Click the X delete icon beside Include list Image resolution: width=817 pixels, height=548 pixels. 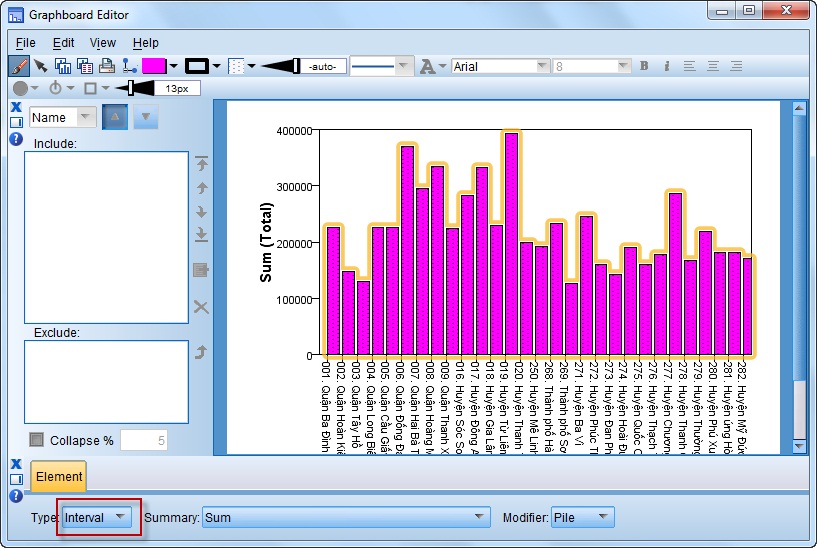tap(201, 307)
